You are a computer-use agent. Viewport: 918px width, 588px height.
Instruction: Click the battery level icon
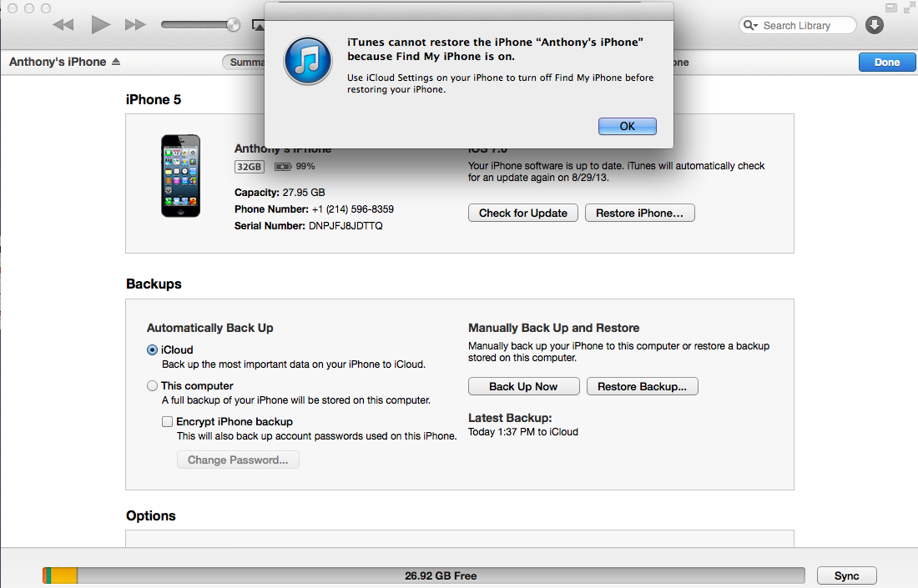point(283,167)
